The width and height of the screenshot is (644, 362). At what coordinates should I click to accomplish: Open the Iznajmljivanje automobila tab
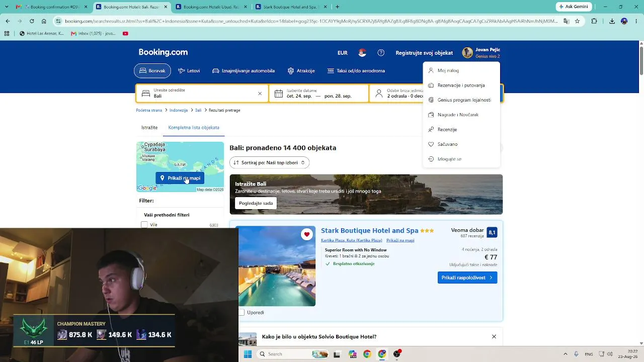pos(244,71)
